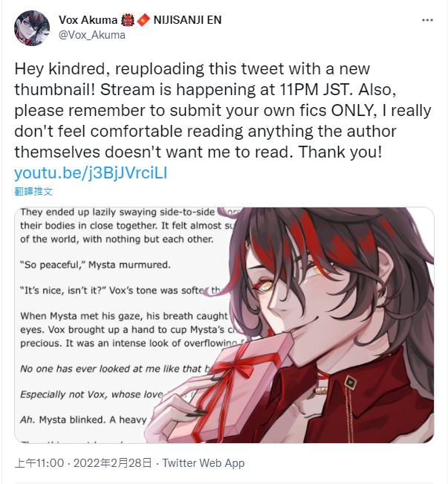The width and height of the screenshot is (448, 484).
Task: Open the three-dot more options menu
Action: click(427, 20)
